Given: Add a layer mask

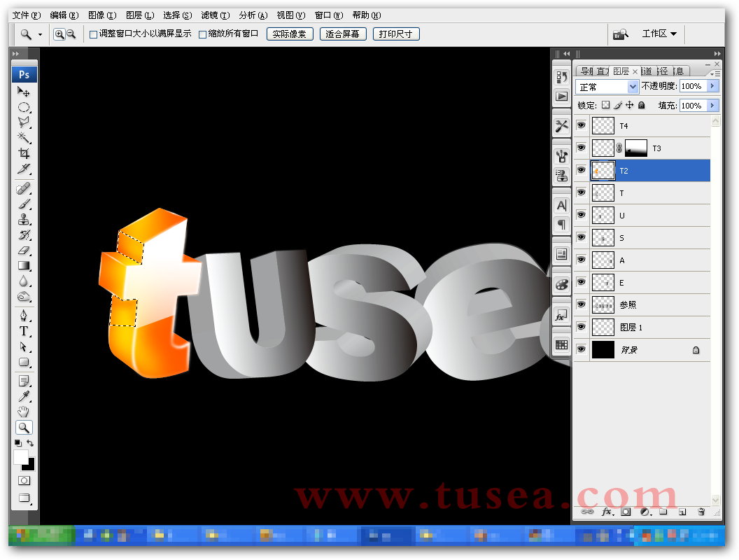Looking at the screenshot, I should pyautogui.click(x=626, y=512).
